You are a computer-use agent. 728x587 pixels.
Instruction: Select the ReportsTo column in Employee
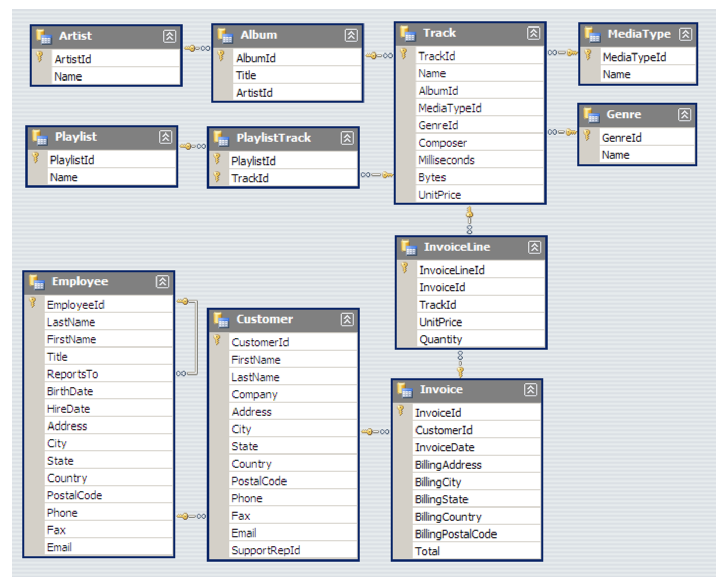(109, 374)
